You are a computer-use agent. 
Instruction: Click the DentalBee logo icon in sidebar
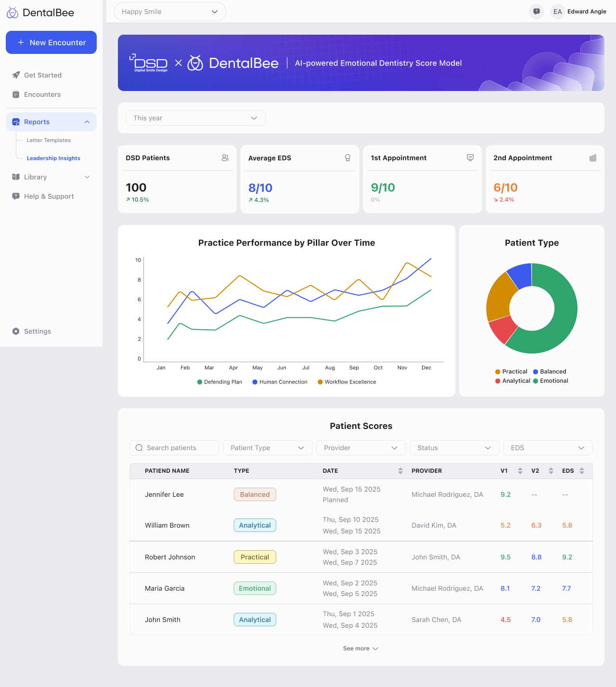pos(12,13)
